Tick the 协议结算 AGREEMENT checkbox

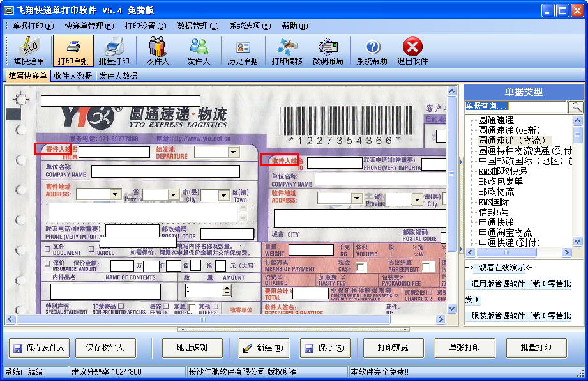tap(427, 267)
